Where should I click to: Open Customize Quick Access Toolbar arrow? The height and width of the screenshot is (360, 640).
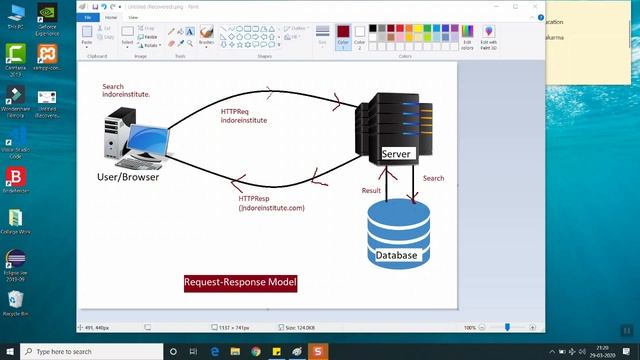click(x=120, y=7)
